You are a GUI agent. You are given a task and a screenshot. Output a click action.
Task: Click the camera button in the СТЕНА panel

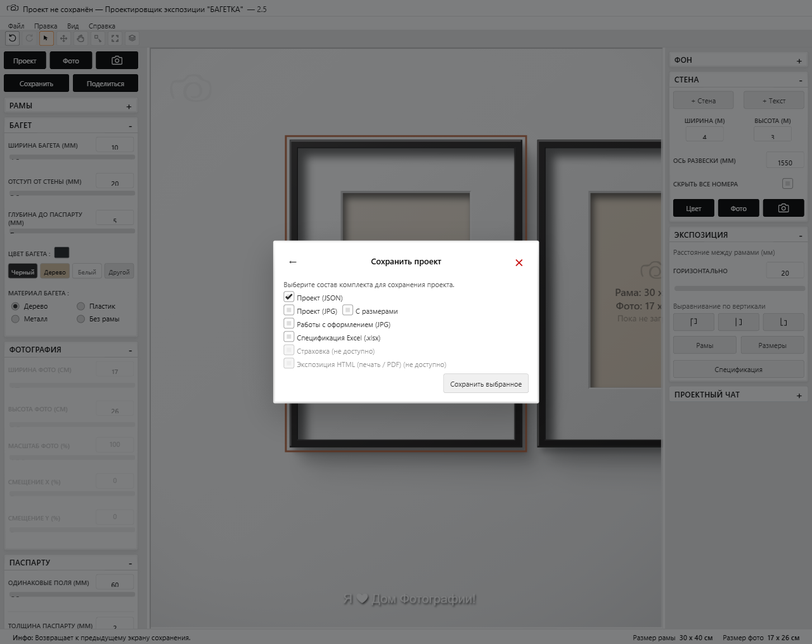(783, 208)
